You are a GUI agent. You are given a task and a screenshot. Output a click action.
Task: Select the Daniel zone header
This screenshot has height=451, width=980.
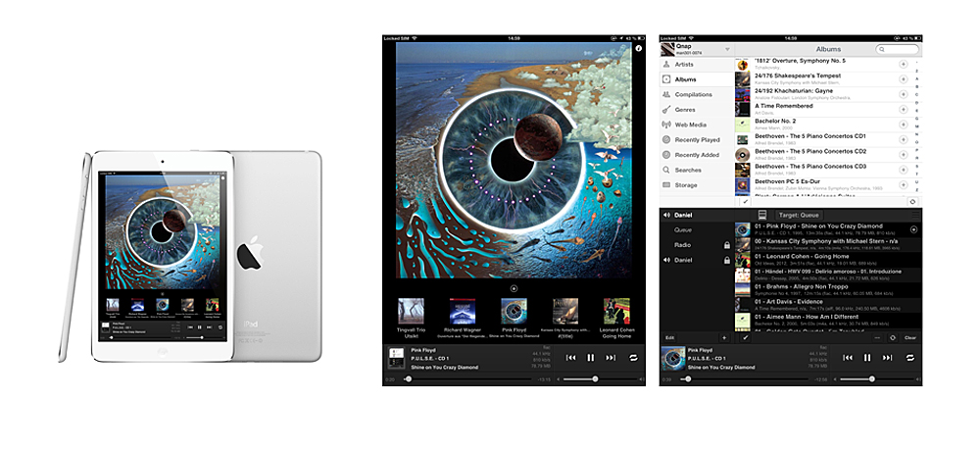pyautogui.click(x=696, y=215)
